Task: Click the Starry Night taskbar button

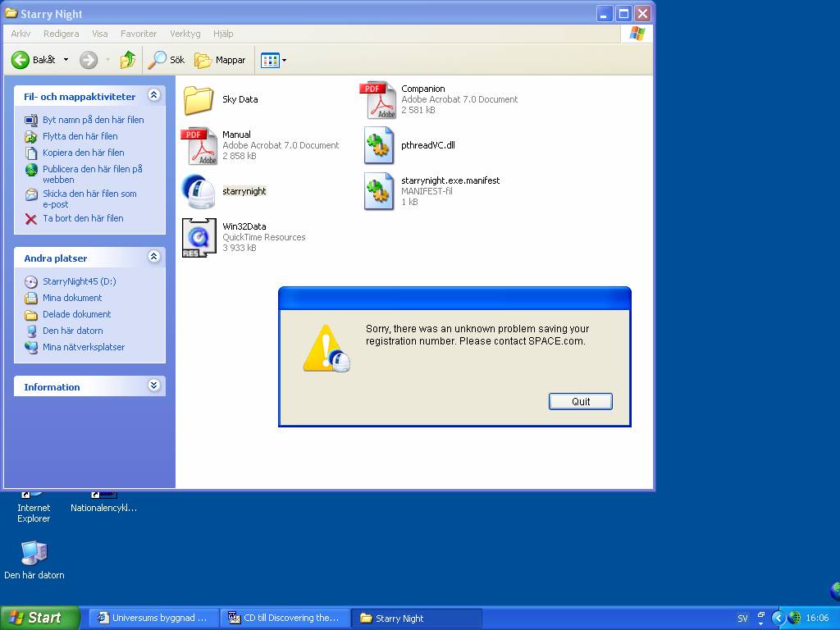Action: [x=417, y=618]
